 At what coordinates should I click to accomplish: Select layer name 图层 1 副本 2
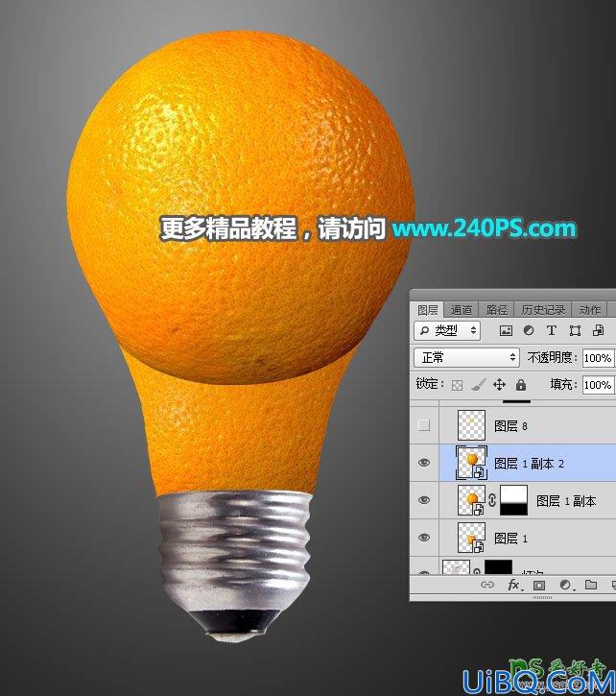click(529, 464)
